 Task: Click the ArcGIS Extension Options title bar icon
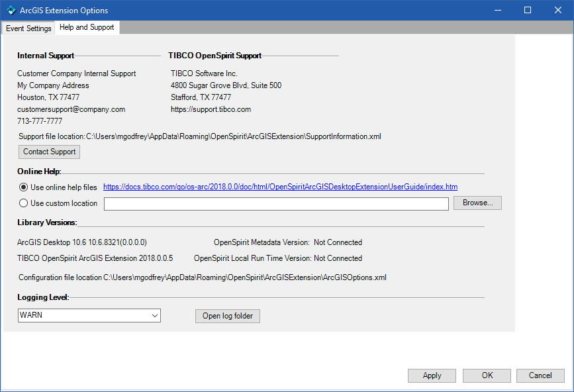(x=11, y=10)
